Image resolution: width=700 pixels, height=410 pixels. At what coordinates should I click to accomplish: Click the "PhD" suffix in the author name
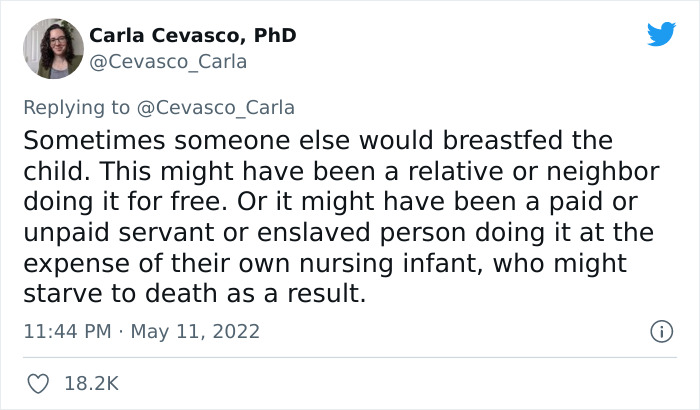[x=273, y=35]
